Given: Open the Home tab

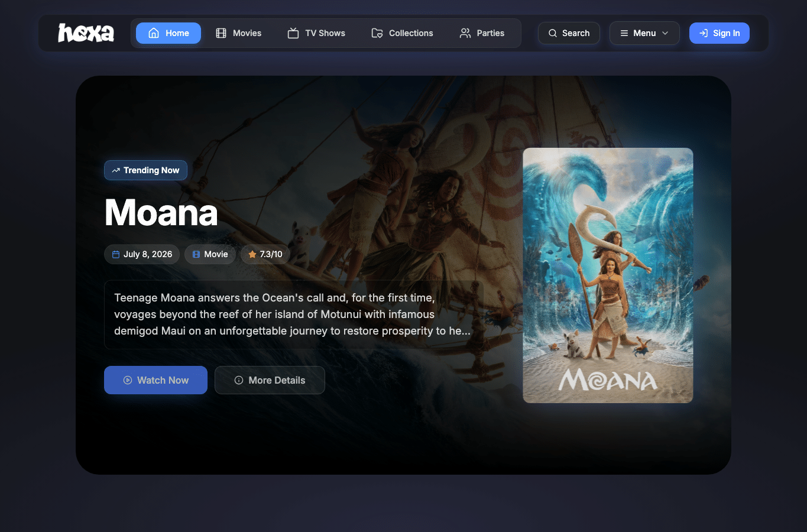Looking at the screenshot, I should coord(168,33).
